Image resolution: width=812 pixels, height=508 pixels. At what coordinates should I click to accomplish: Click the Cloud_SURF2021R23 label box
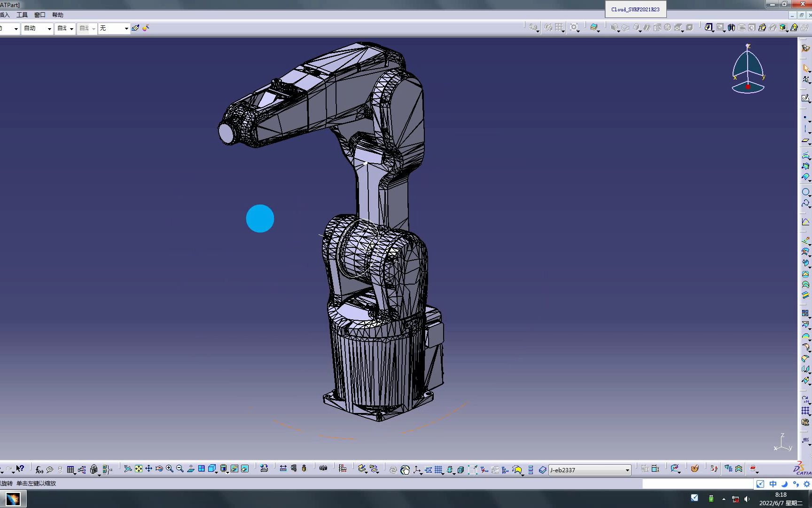[635, 8]
